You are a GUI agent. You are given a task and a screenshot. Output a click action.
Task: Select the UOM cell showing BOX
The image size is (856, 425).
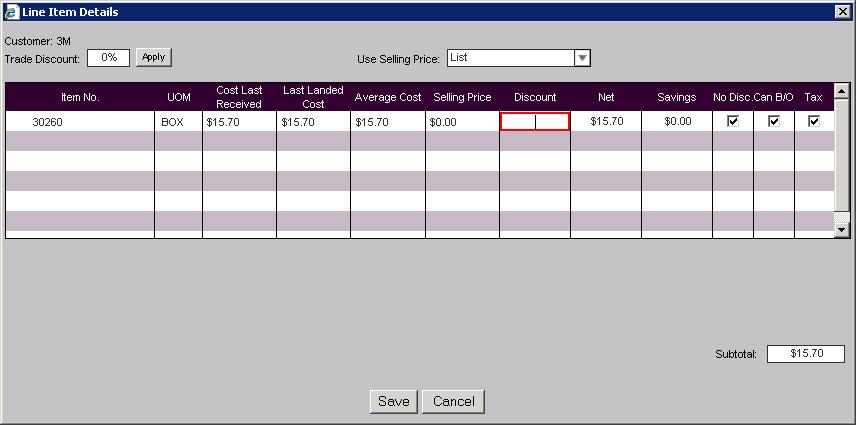178,121
